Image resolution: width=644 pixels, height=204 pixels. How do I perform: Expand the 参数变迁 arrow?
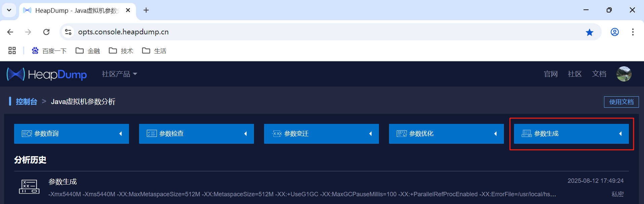(371, 134)
